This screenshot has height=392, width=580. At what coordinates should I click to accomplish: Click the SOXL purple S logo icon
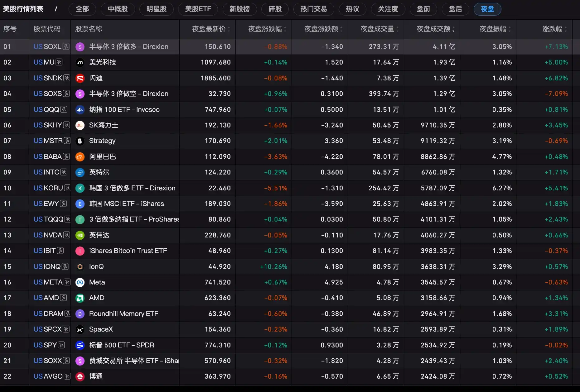pos(80,47)
